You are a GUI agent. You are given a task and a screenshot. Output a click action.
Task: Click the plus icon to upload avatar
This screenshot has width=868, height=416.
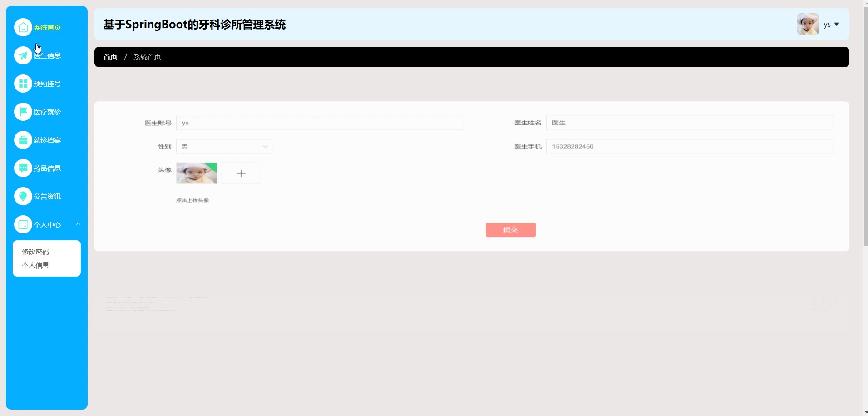click(241, 173)
